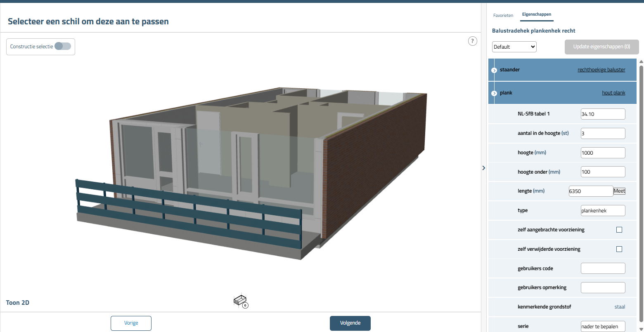Viewport: 644px width, 332px height.
Task: Switch to the Favorieten tab
Action: (503, 15)
